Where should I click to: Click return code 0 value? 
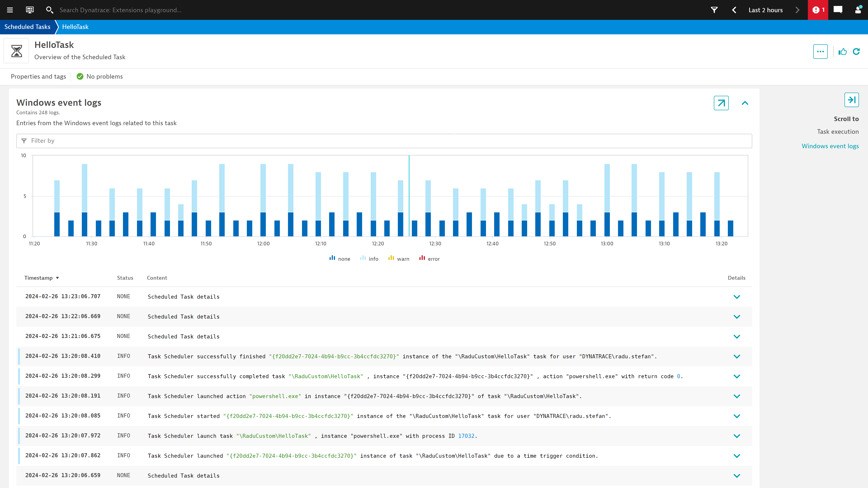click(x=678, y=376)
